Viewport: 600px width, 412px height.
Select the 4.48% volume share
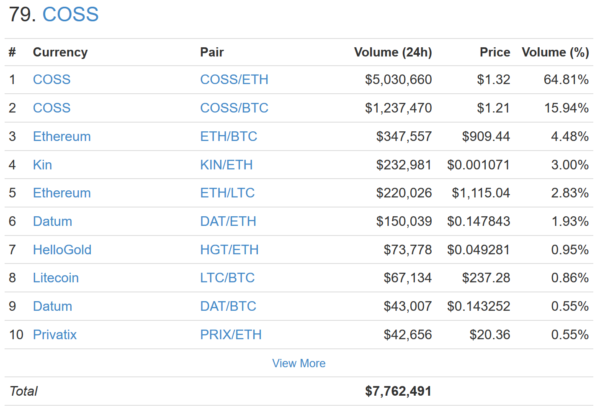(x=570, y=137)
